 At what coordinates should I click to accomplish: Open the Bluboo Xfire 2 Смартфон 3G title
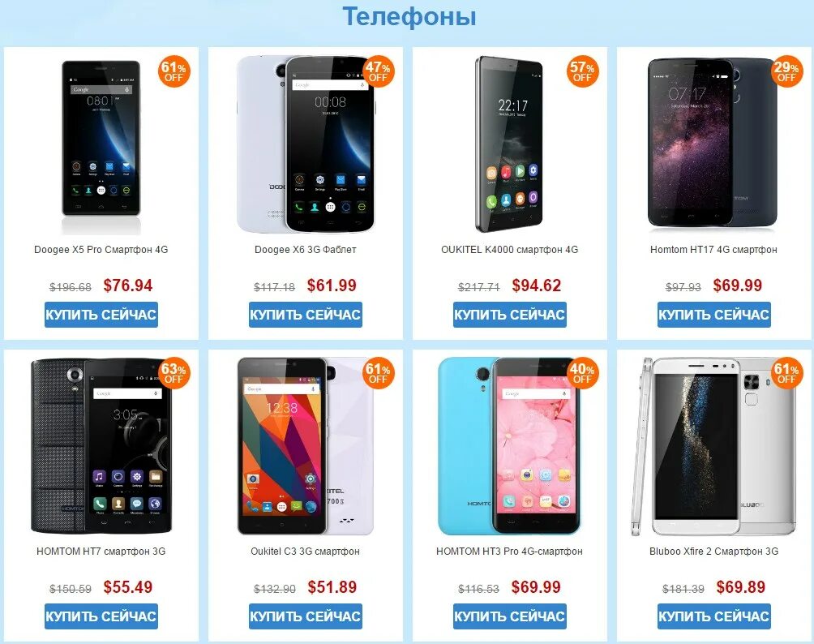[713, 552]
